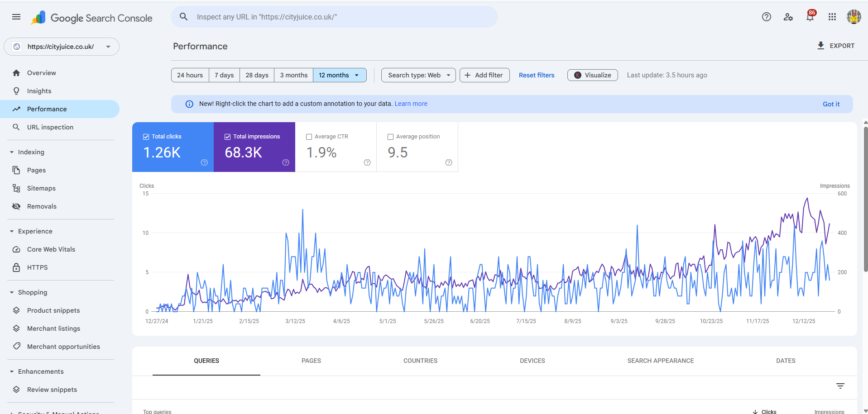Enable the Average position checkbox
This screenshot has height=414, width=868.
click(391, 137)
